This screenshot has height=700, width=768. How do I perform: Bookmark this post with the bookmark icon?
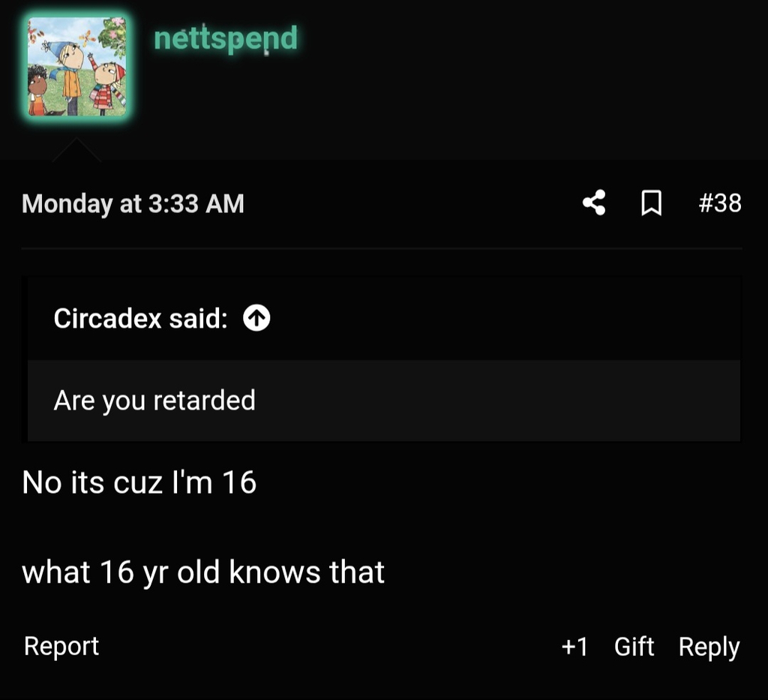tap(651, 203)
